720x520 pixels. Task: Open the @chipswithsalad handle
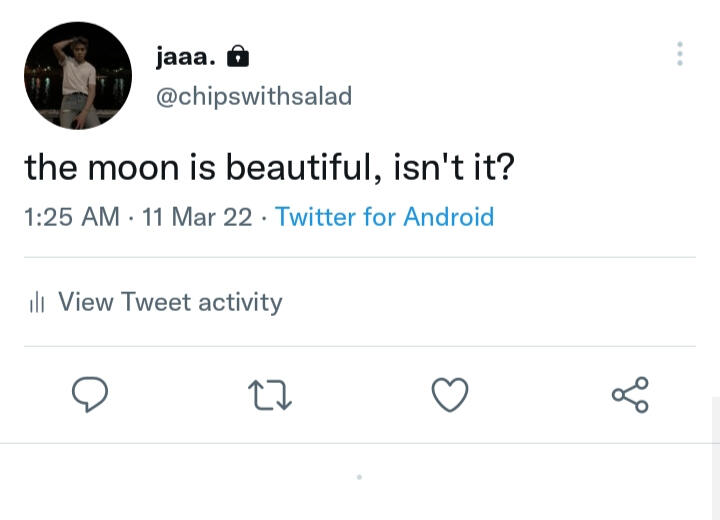tap(254, 96)
